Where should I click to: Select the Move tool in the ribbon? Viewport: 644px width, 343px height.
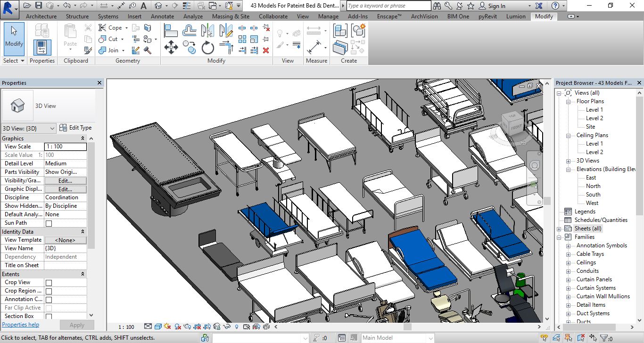click(171, 48)
